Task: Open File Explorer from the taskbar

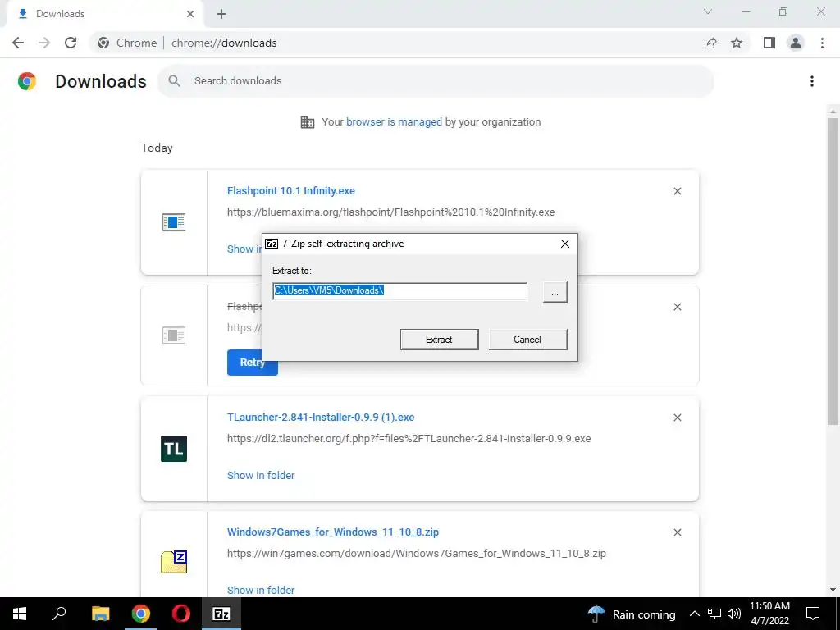Action: 100,614
